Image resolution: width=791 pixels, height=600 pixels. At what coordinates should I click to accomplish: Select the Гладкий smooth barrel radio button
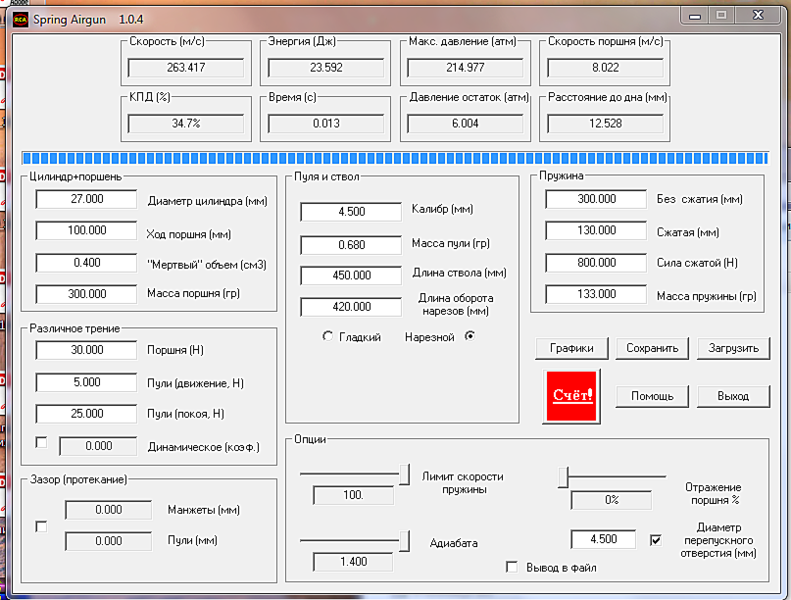327,336
